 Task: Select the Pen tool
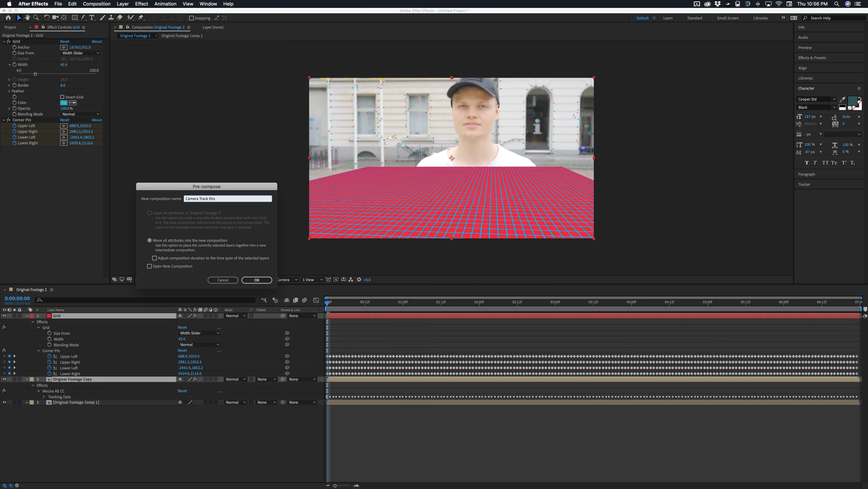[83, 18]
